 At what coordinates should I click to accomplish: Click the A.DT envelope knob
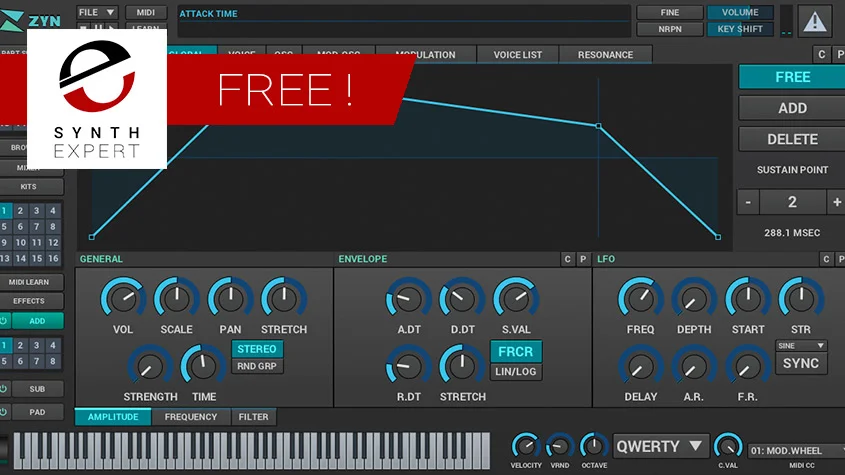point(408,298)
